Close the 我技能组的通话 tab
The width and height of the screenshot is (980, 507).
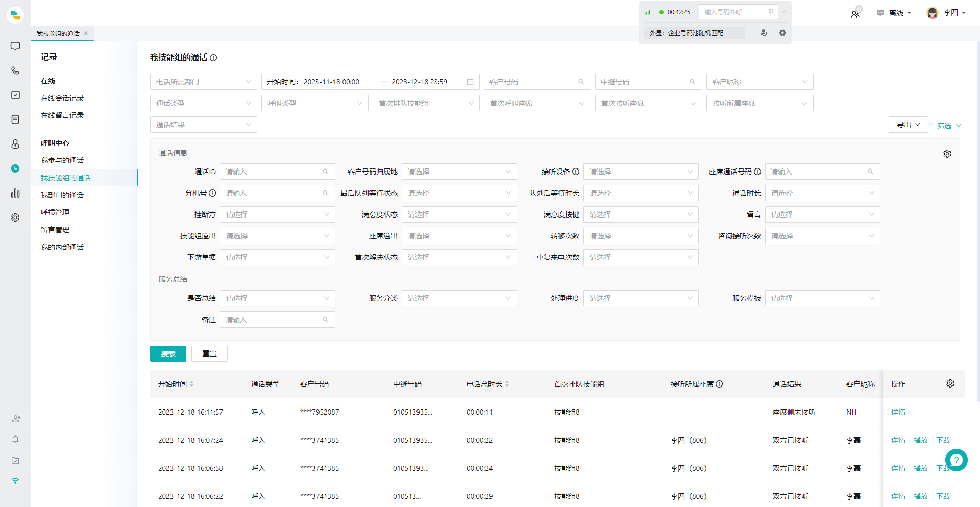(86, 33)
